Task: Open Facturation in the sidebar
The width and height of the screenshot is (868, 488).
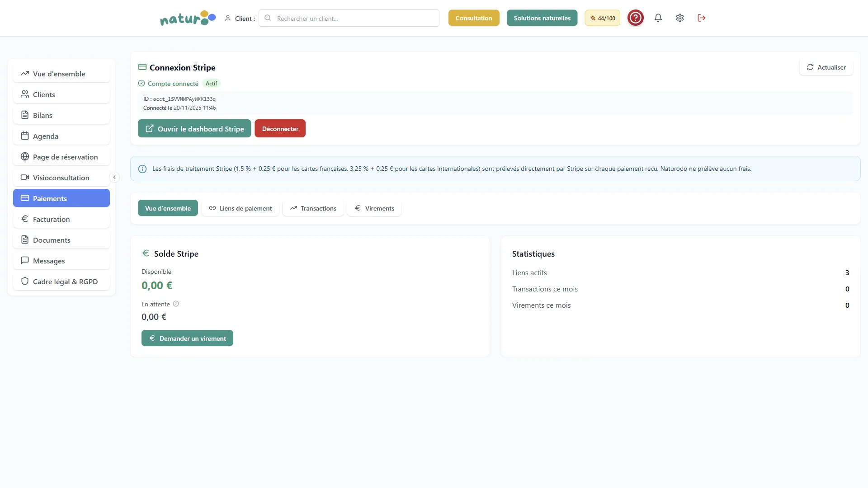Action: 61,219
